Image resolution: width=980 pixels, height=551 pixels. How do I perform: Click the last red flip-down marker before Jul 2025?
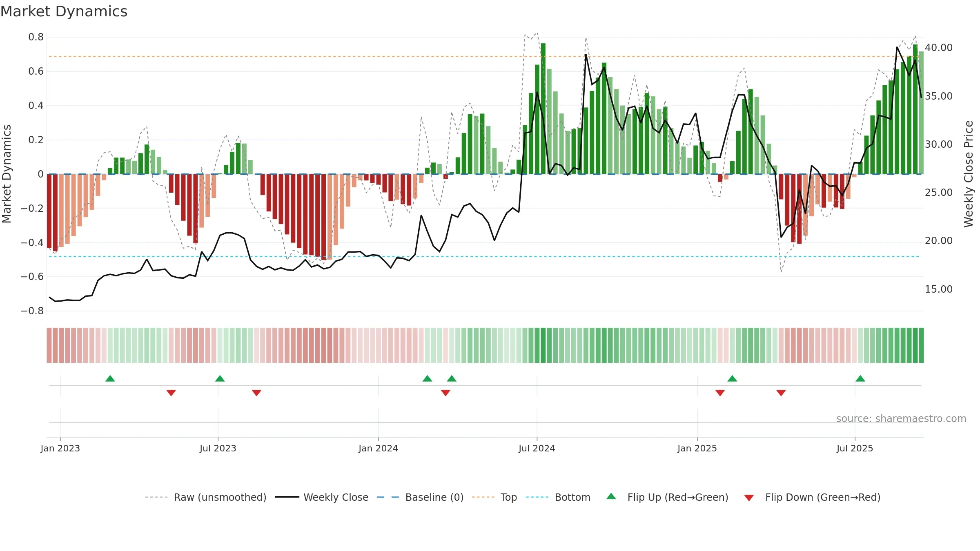coord(781,393)
